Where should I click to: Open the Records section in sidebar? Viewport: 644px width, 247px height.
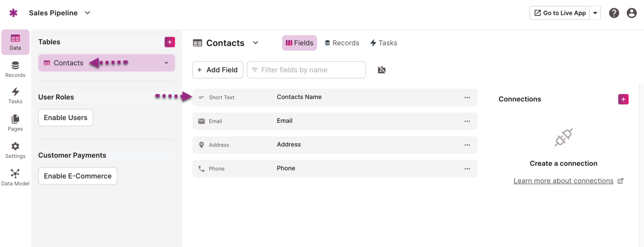pos(15,69)
